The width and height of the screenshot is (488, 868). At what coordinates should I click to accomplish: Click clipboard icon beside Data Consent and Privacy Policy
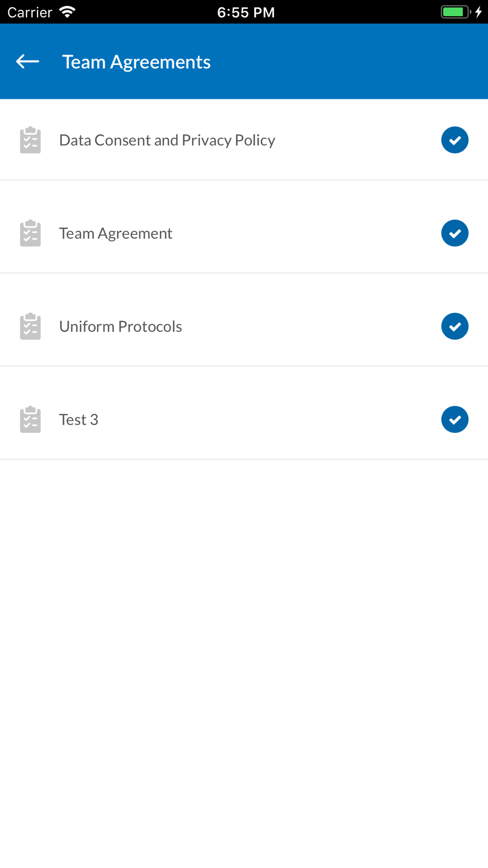[30, 140]
